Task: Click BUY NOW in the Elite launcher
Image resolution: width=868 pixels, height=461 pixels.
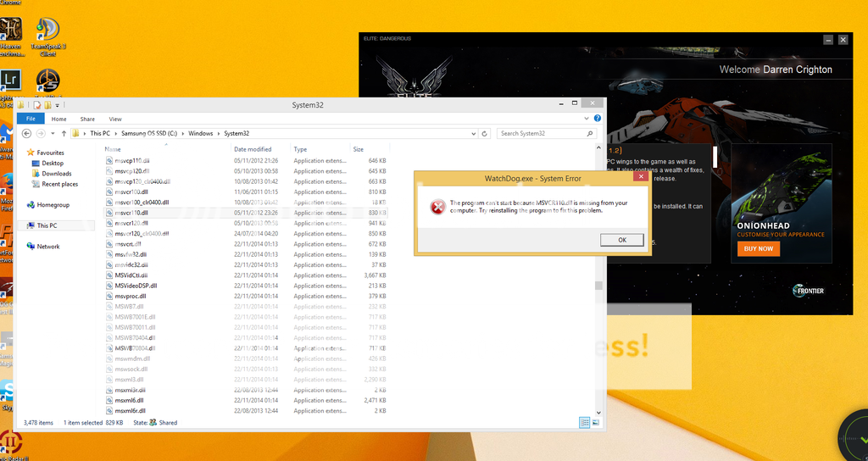Action: [759, 248]
